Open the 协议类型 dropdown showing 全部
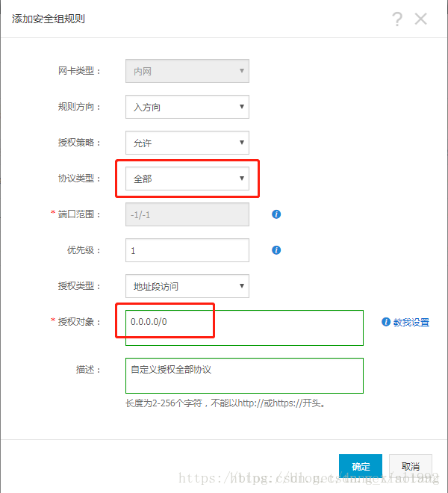This screenshot has height=493, width=448. click(x=187, y=179)
